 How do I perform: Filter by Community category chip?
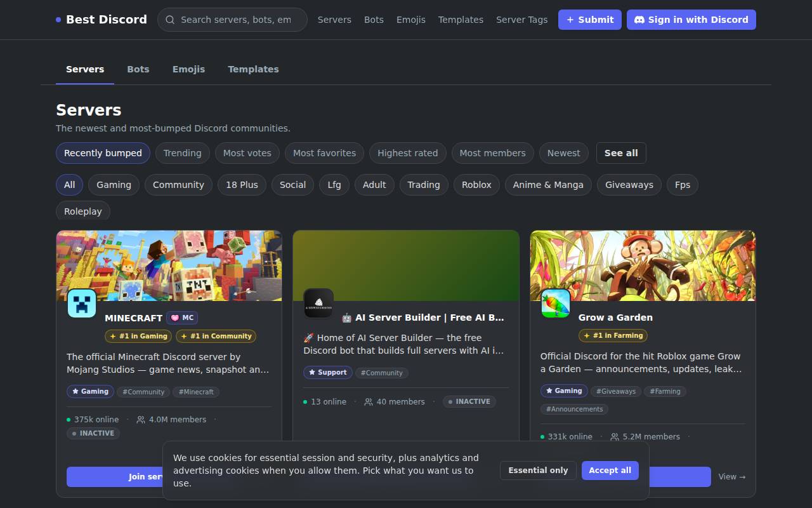point(178,185)
